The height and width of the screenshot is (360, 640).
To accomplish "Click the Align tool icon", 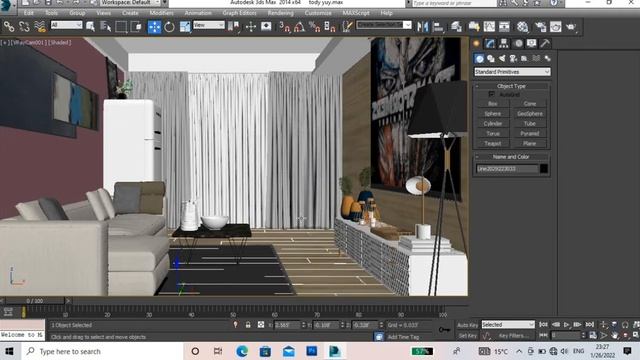I will [x=438, y=27].
